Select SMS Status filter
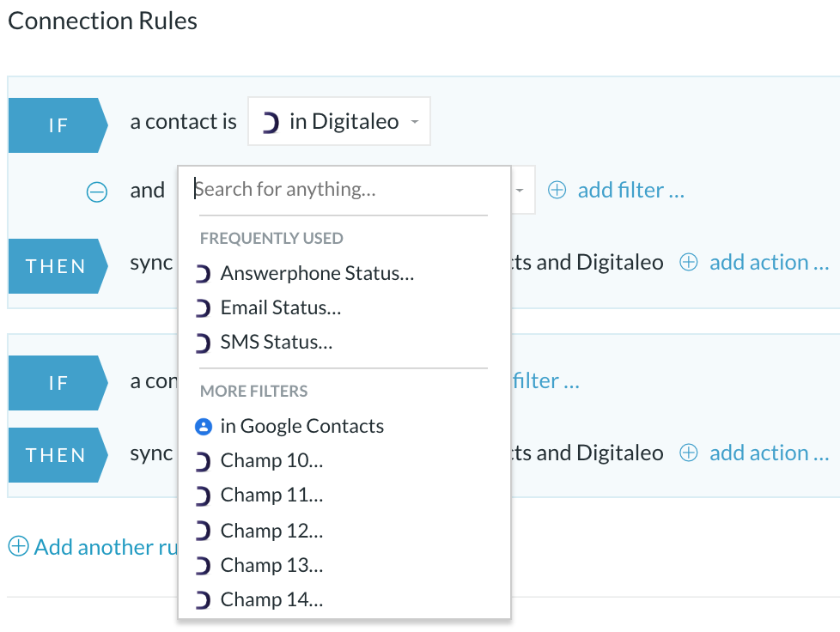Image resolution: width=840 pixels, height=632 pixels. click(x=277, y=342)
